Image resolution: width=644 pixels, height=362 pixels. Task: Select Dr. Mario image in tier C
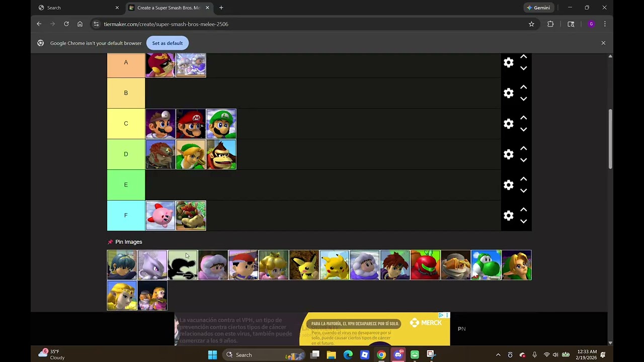160,124
